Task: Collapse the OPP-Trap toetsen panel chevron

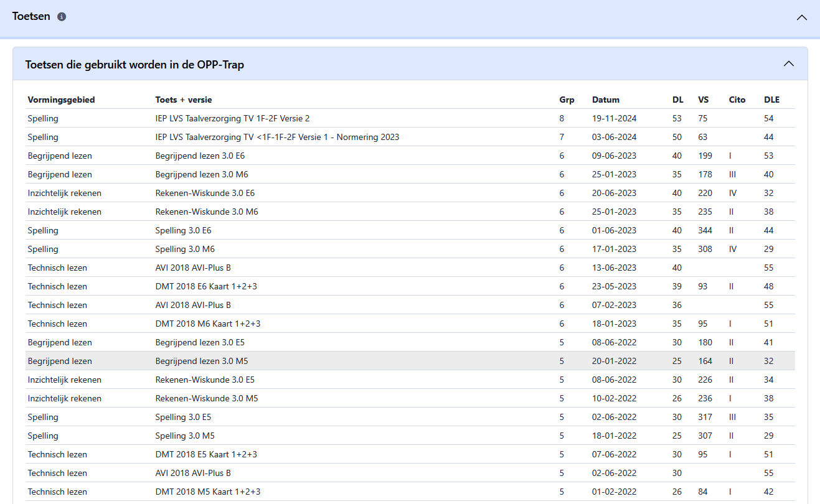Action: [789, 63]
